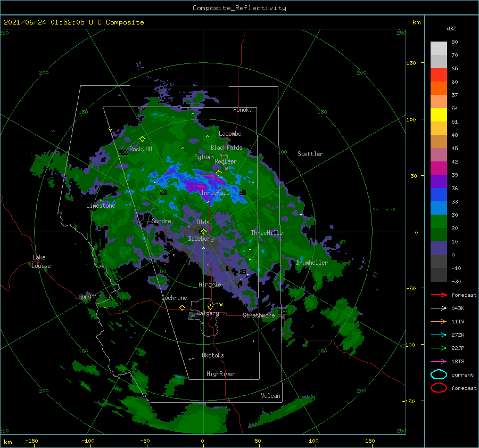Pick the red 60-65 dBZ color band

pos(439,75)
